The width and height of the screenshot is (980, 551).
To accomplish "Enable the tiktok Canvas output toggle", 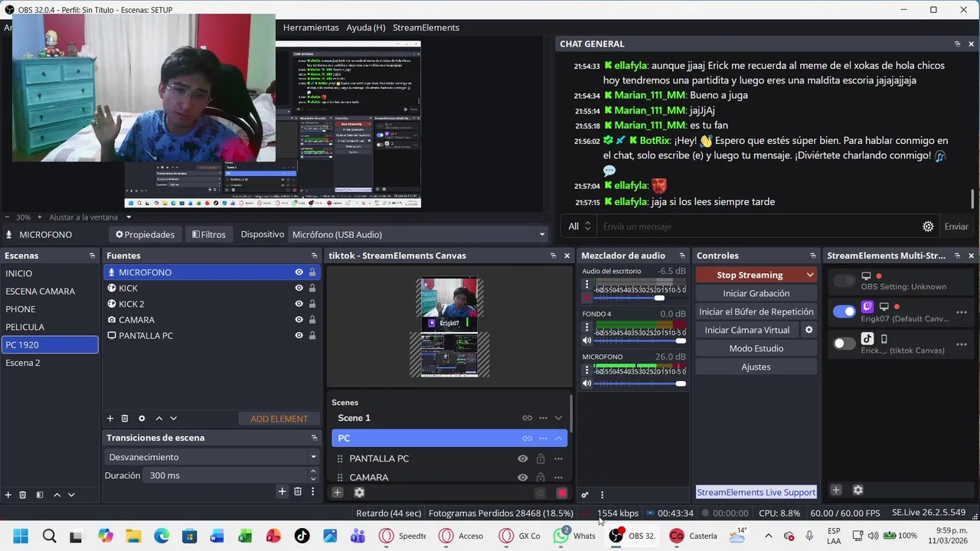I will coord(844,344).
